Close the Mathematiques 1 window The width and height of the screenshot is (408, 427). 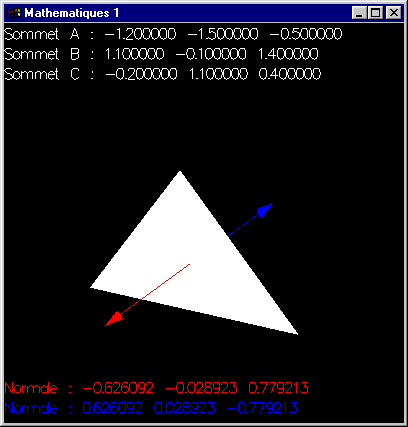[x=394, y=13]
